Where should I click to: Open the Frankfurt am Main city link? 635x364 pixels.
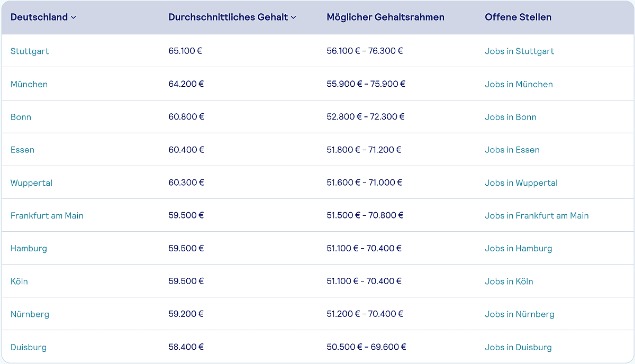coord(47,216)
